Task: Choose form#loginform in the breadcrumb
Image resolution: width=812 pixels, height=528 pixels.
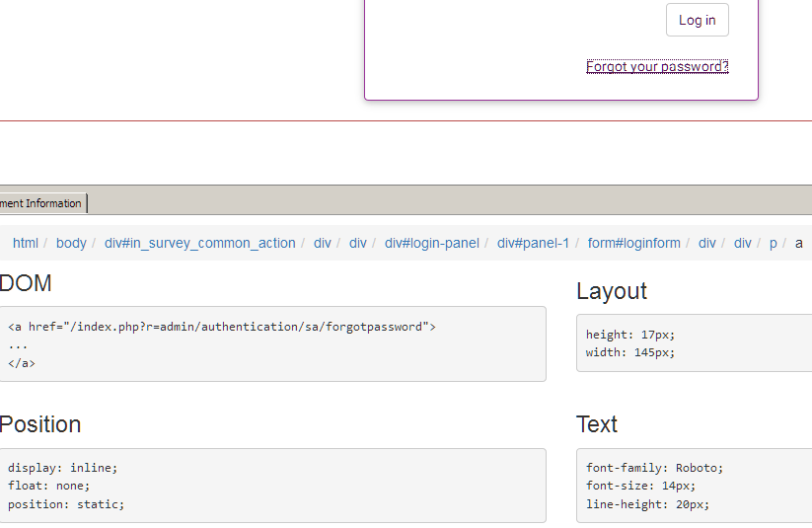Action: click(x=633, y=243)
